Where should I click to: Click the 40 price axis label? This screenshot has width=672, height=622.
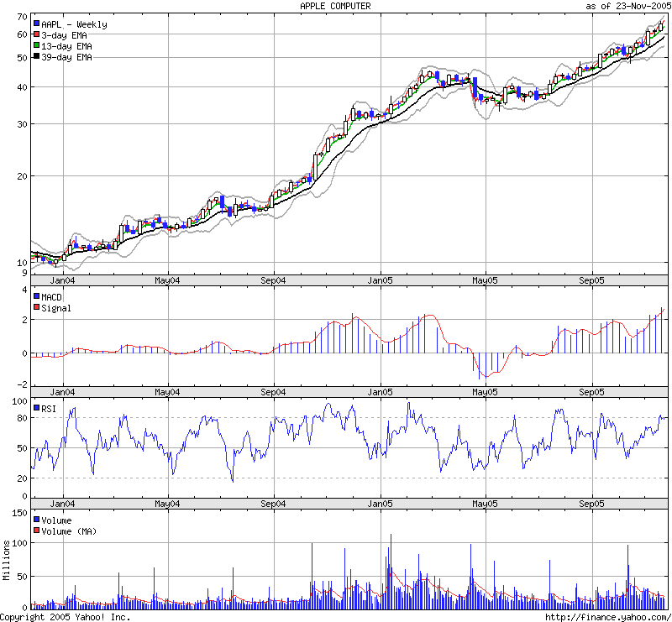(23, 87)
